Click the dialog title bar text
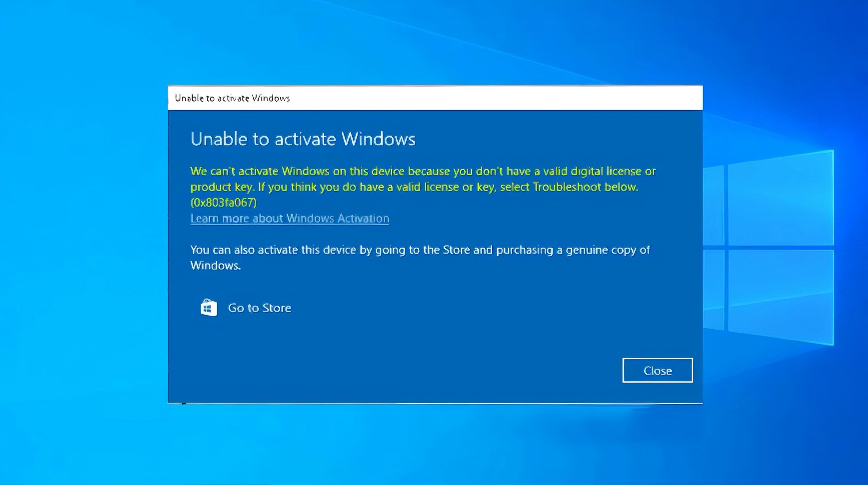The image size is (868, 485). click(232, 98)
